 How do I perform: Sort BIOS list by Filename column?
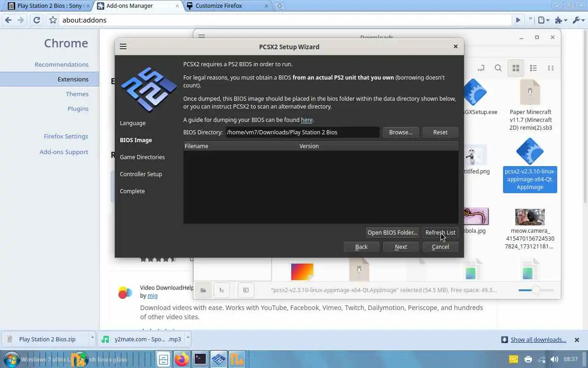pyautogui.click(x=241, y=146)
